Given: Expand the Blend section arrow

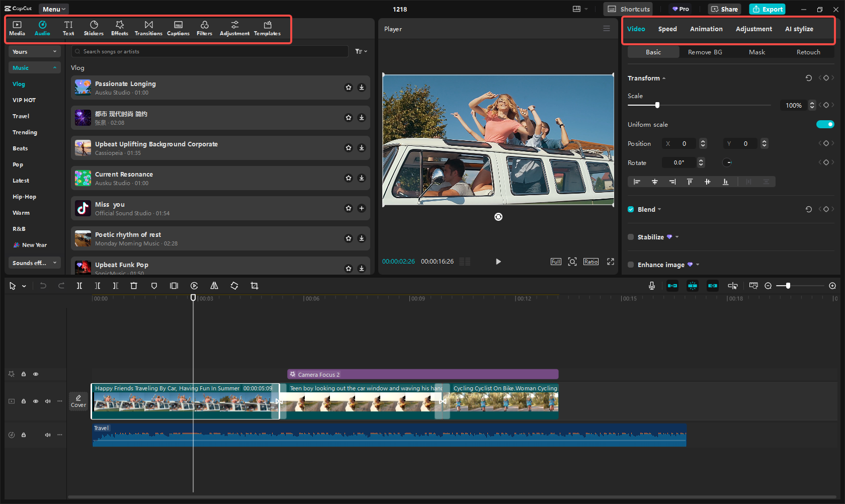Looking at the screenshot, I should (659, 210).
